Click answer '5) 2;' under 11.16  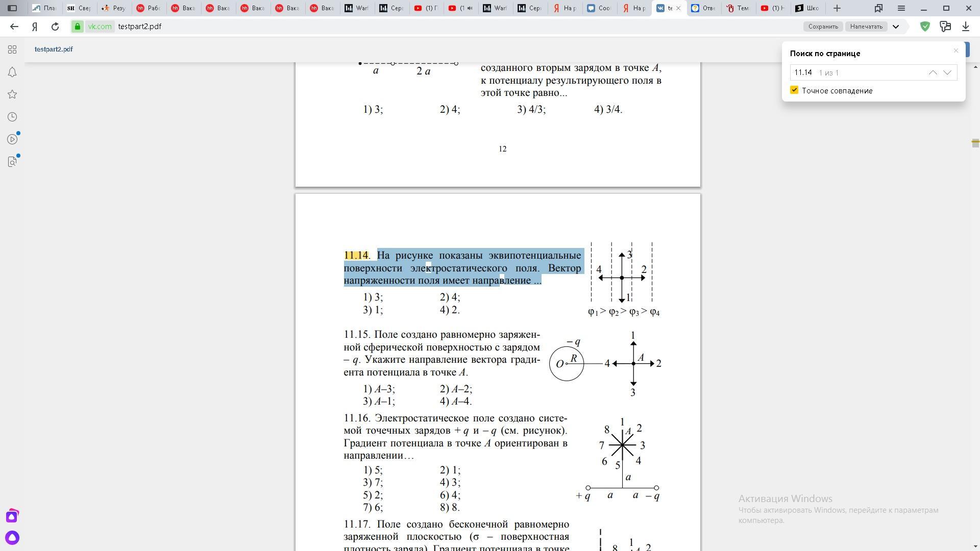click(373, 495)
